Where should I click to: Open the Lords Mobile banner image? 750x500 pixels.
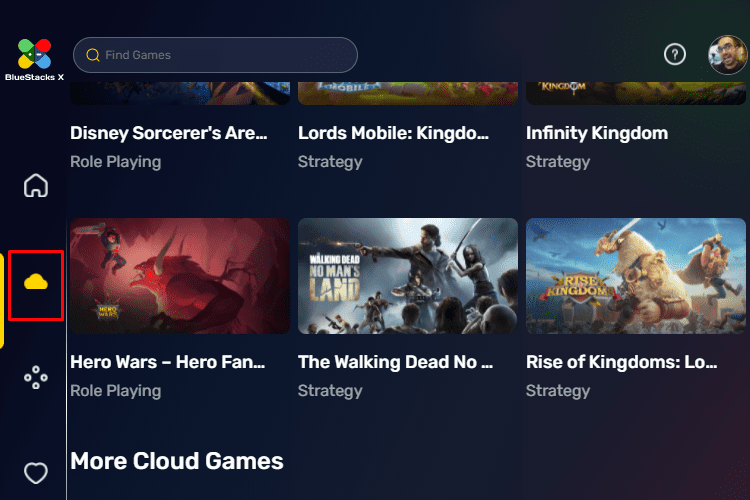(408, 93)
